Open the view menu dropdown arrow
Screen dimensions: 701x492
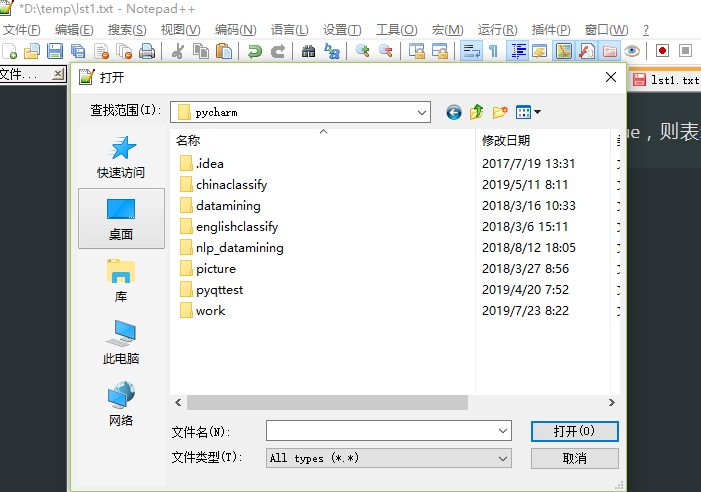point(537,113)
